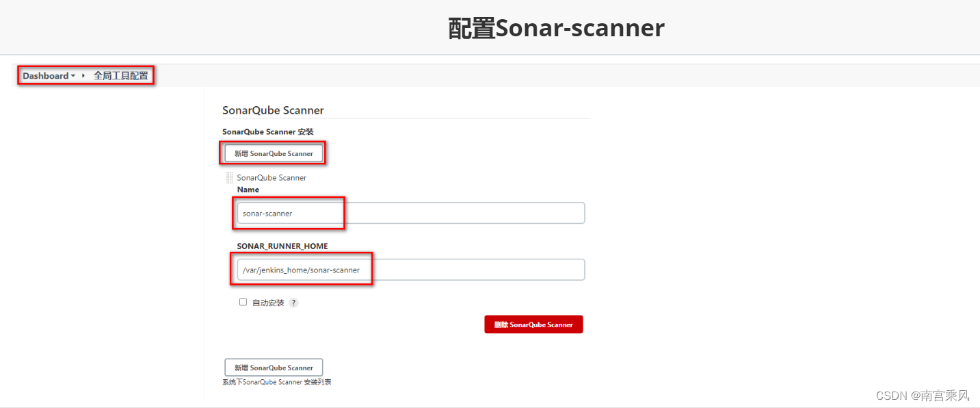Screen dimensions: 980x408
Task: Click the 自动安装 checkbox label text
Action: coord(268,303)
